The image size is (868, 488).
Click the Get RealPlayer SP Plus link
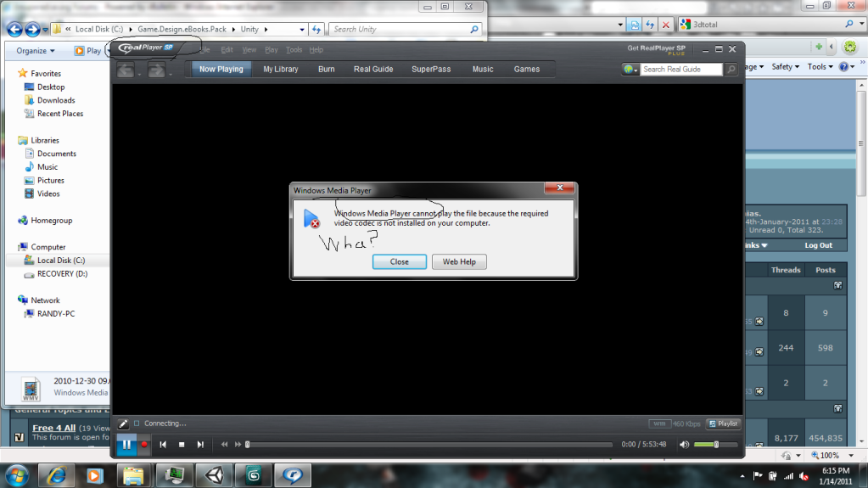(x=656, y=50)
